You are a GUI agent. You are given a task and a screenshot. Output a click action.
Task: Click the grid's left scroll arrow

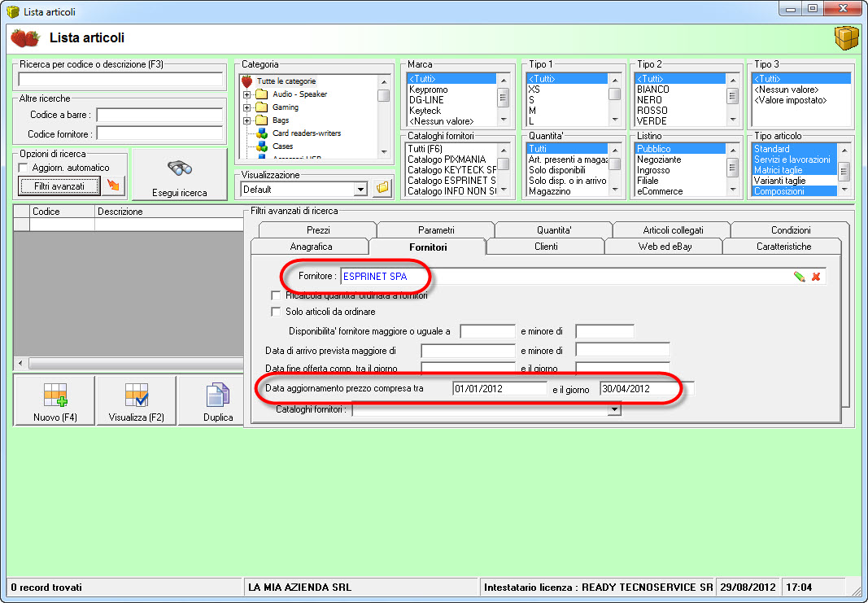click(20, 363)
